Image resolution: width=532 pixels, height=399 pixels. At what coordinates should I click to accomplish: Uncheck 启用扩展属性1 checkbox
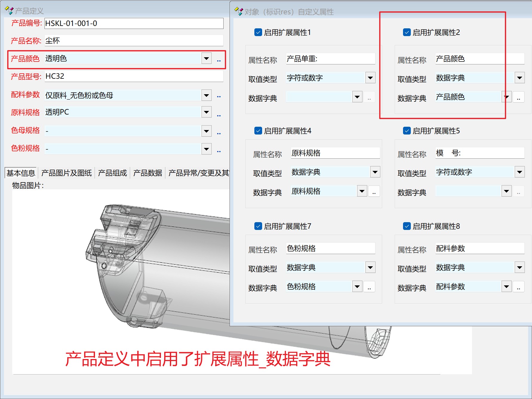point(258,32)
